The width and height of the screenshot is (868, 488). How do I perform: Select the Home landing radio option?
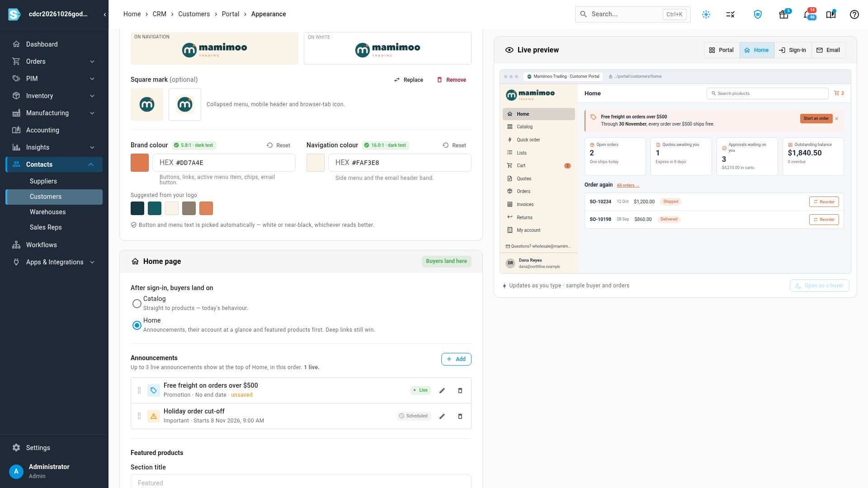point(137,325)
